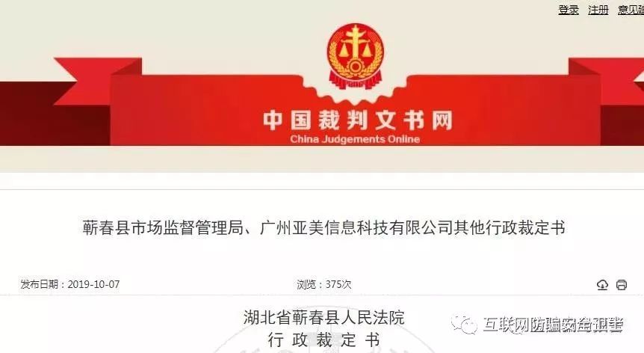Screen dimensions: 644x353
Task: Open the 意见建议 feedback link
Action: coord(631,10)
